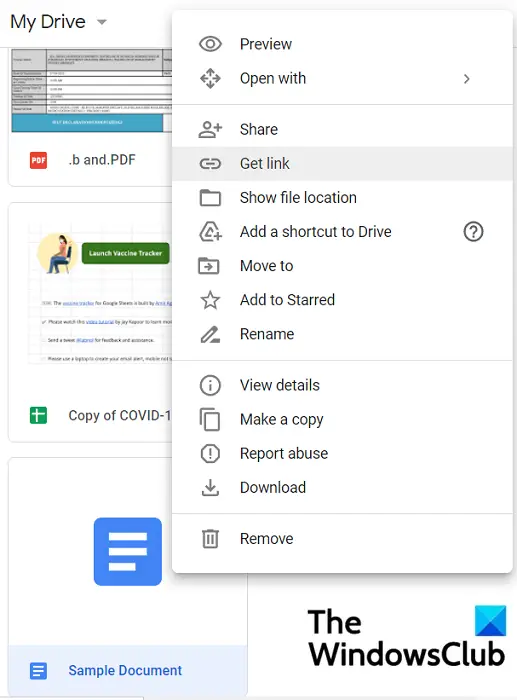Click the Rename pencil icon
Image resolution: width=517 pixels, height=700 pixels.
coord(210,334)
